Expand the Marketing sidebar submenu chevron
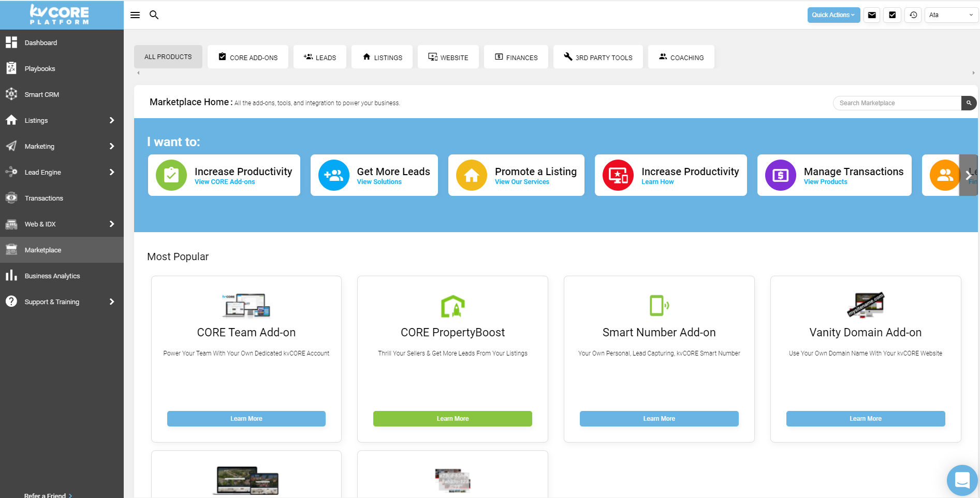The height and width of the screenshot is (498, 980). pos(112,146)
